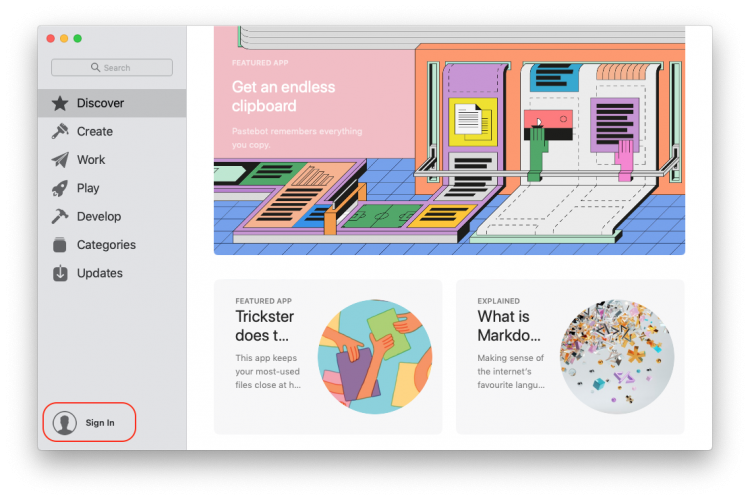Screen dimensions: 750x500
Task: Click the Pastebot clipboard illustration banner
Action: pos(449,140)
